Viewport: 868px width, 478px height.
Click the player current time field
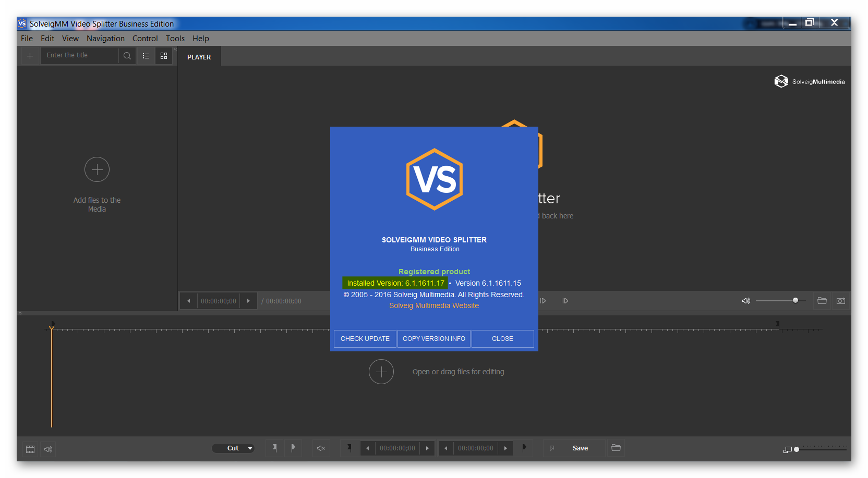[219, 301]
